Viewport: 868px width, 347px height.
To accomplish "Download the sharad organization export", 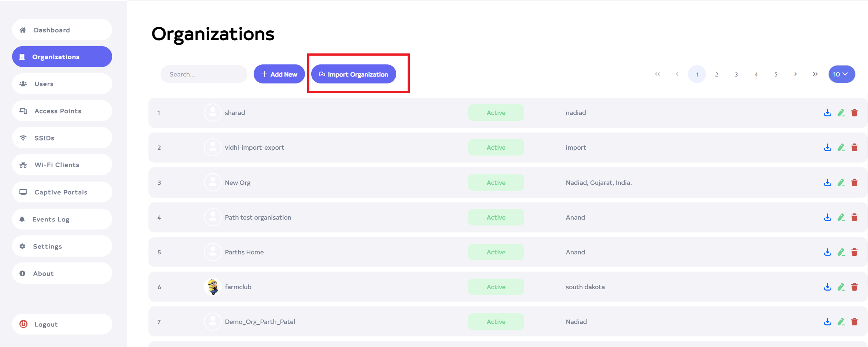I will click(x=827, y=113).
